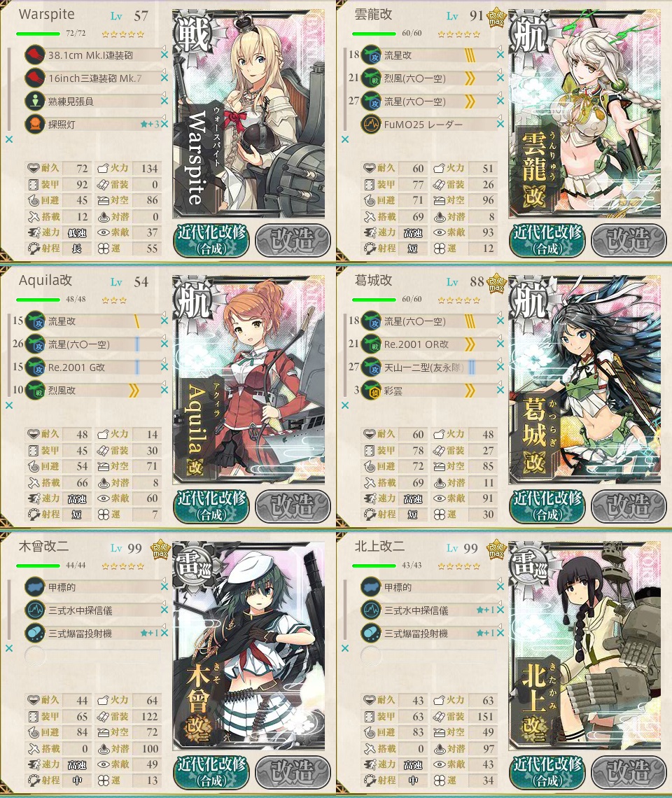Click 北上改二's 三式水中探信儀 sonar icon

pyautogui.click(x=371, y=610)
